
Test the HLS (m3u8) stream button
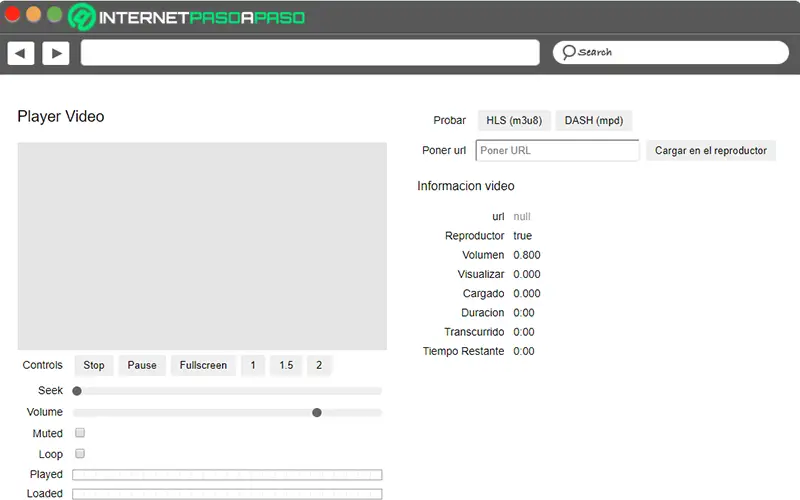coord(514,120)
